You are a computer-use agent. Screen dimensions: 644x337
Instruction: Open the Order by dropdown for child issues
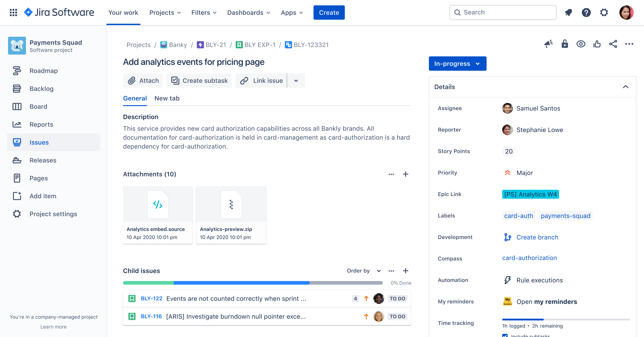pyautogui.click(x=364, y=271)
